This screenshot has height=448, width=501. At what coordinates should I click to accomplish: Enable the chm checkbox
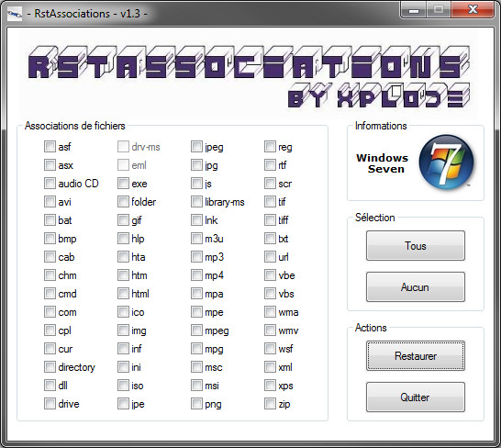point(50,275)
